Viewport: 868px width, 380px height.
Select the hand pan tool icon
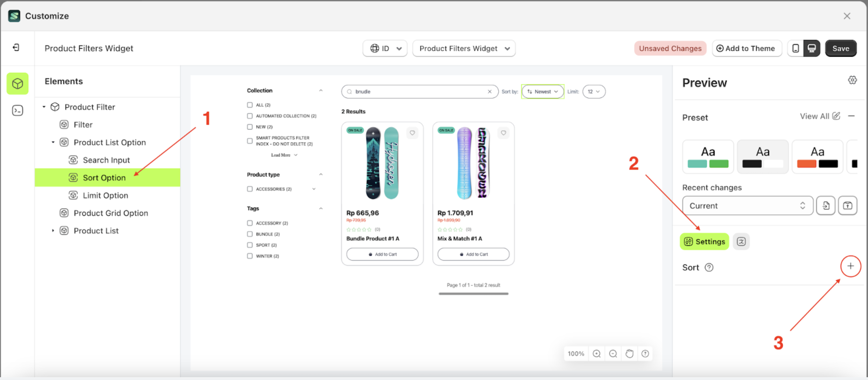coord(629,354)
